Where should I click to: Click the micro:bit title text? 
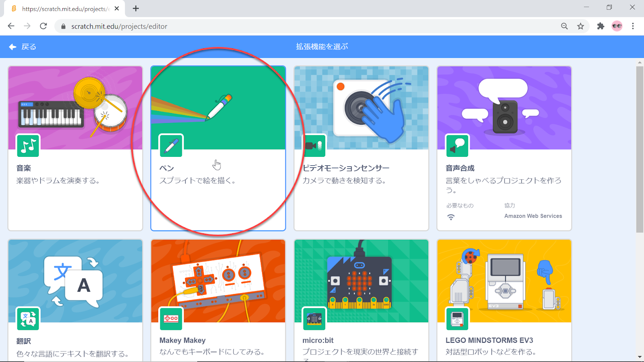[x=318, y=340]
